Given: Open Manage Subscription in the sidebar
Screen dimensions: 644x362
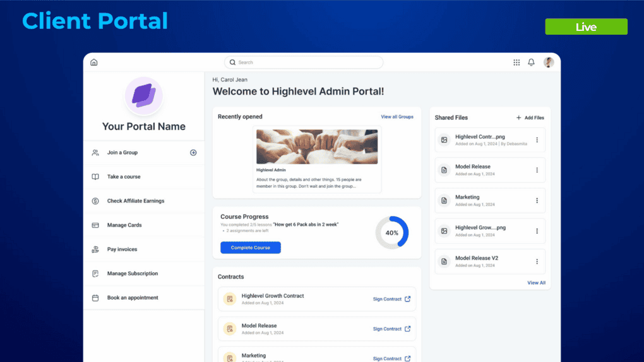Looking at the screenshot, I should point(144,274).
